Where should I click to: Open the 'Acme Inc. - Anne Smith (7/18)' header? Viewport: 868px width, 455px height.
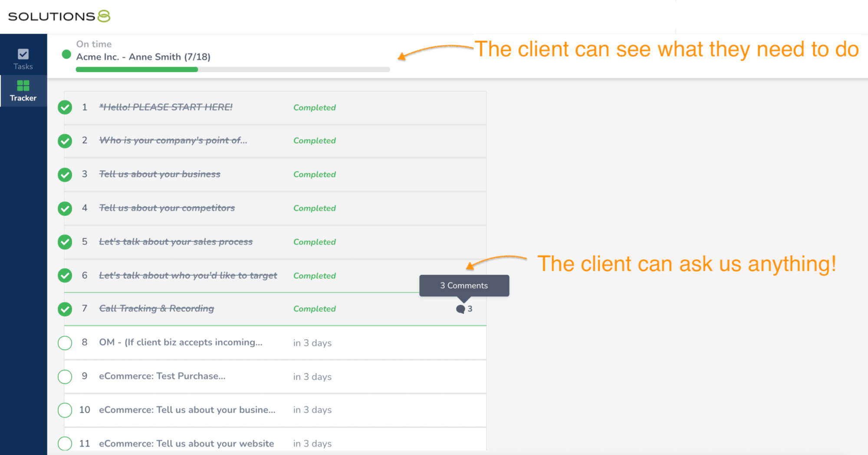click(x=143, y=56)
